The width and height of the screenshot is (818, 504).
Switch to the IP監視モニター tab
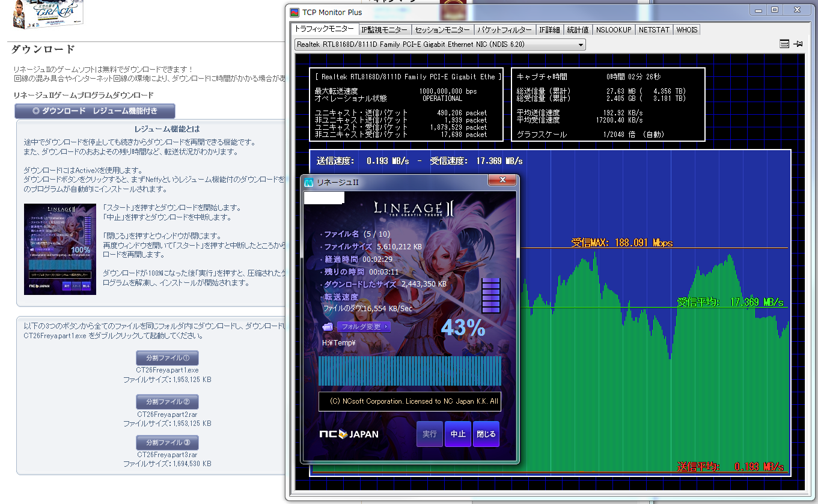point(385,29)
